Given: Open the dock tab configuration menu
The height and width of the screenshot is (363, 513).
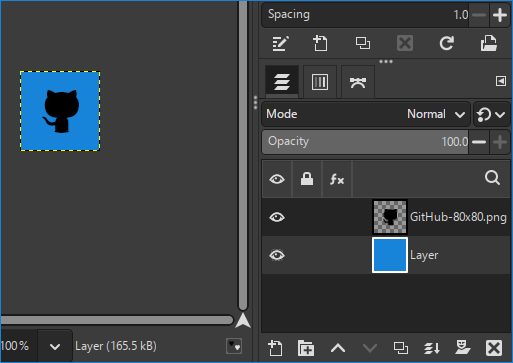Looking at the screenshot, I should click(x=501, y=81).
